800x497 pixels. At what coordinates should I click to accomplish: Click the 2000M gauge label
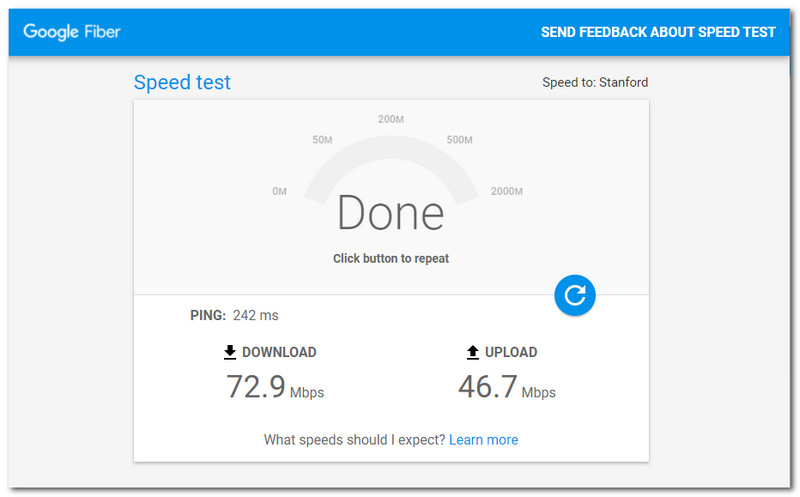[x=506, y=191]
